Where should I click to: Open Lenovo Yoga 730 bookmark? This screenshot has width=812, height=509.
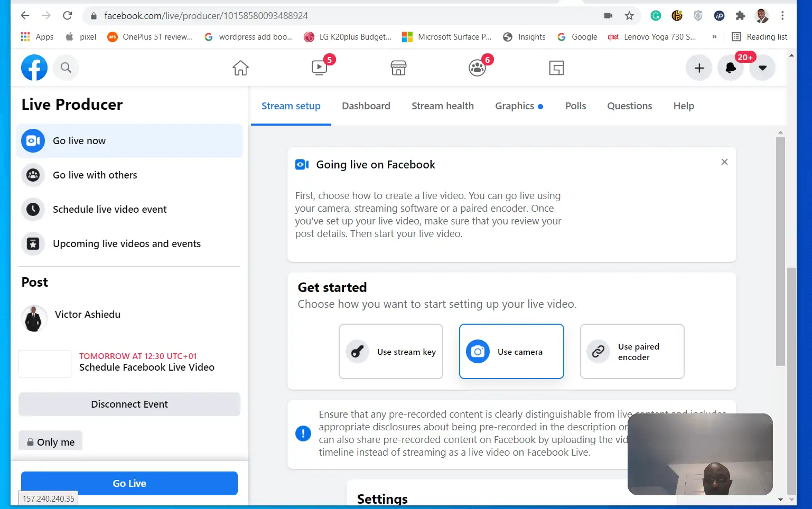(652, 36)
